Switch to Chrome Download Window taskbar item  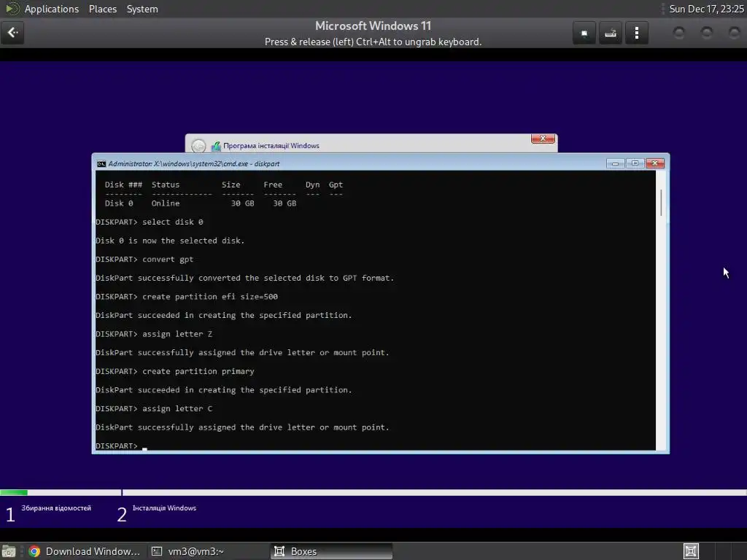coord(85,551)
